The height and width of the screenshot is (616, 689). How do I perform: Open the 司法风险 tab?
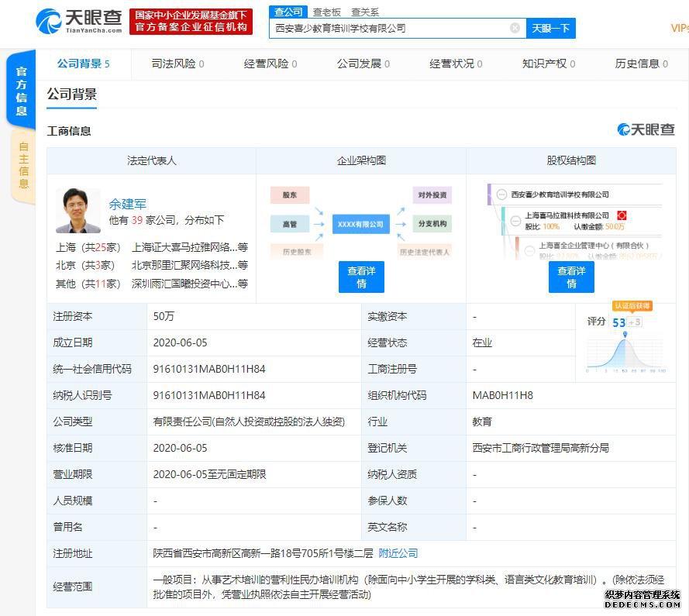(177, 64)
